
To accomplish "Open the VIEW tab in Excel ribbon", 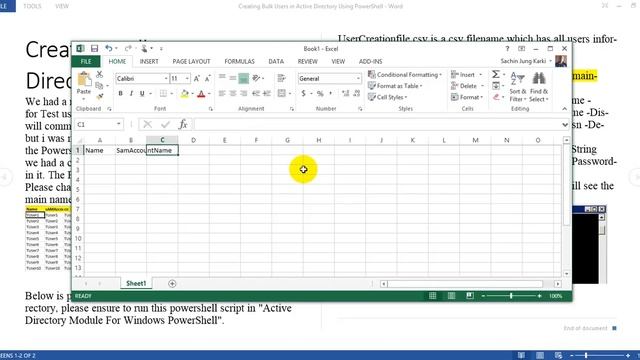I will tap(338, 61).
